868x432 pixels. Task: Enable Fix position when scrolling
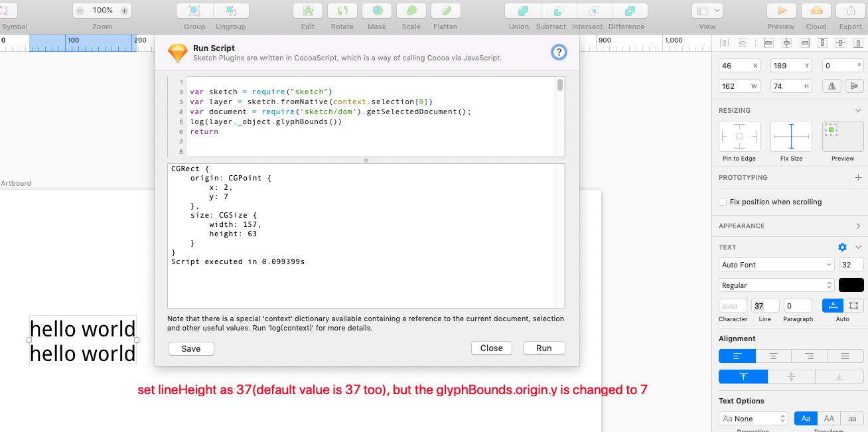pyautogui.click(x=723, y=202)
